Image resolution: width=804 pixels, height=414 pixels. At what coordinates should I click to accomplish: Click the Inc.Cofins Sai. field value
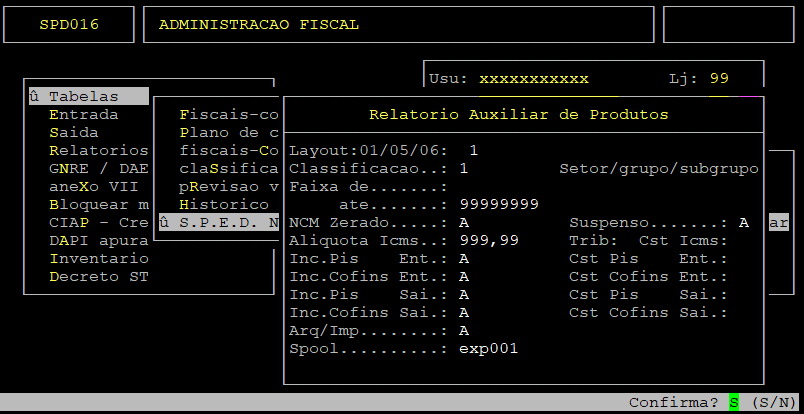[x=464, y=313]
